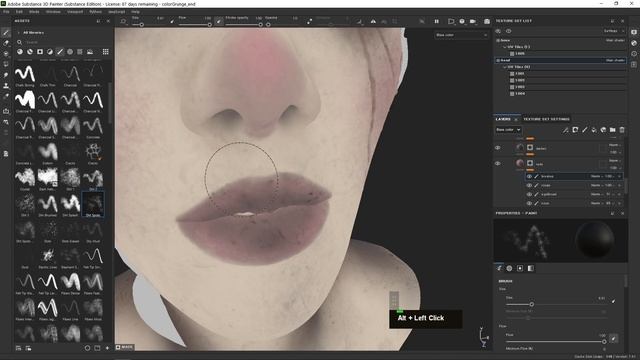Toggle visibility of the pink sphere fill layer

[498, 164]
